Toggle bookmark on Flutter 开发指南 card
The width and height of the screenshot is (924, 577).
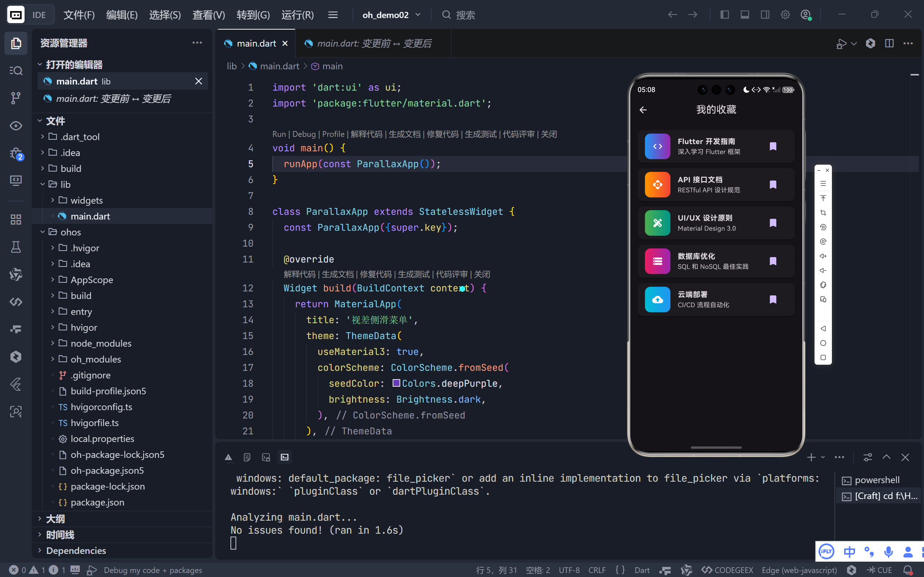click(x=773, y=147)
